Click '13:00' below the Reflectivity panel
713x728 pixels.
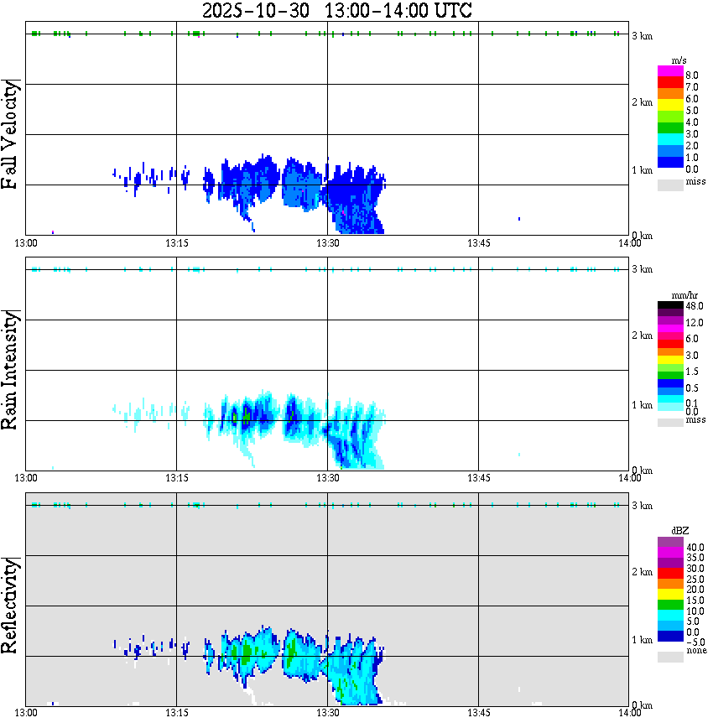(x=26, y=713)
